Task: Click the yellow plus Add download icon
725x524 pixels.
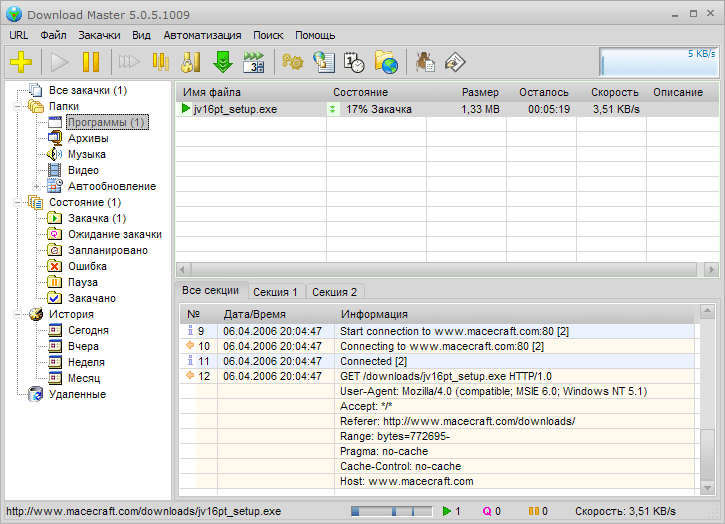Action: coord(21,62)
